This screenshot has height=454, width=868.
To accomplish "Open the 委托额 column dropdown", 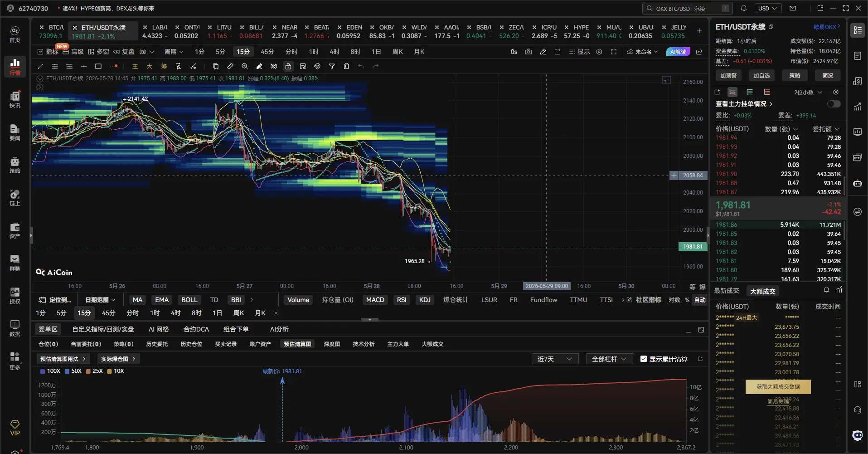I will point(826,129).
